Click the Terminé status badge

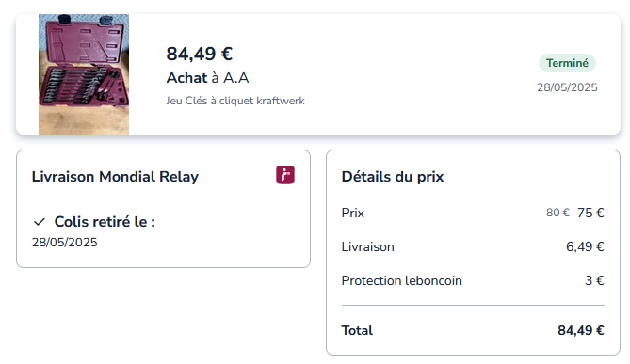pos(567,63)
